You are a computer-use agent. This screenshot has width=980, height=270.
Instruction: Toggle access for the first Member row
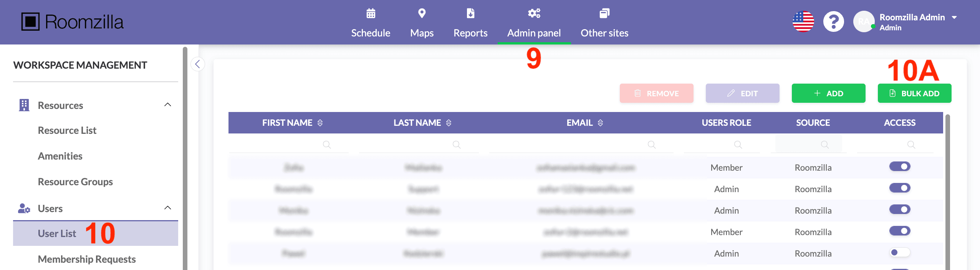pyautogui.click(x=900, y=166)
